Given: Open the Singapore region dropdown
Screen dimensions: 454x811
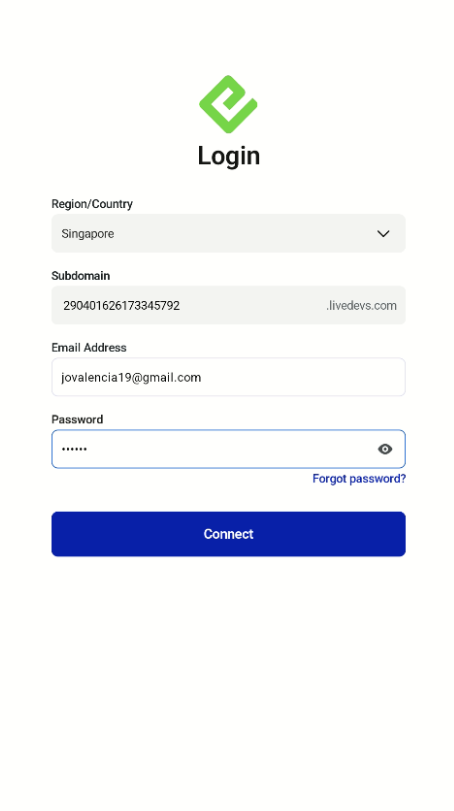Looking at the screenshot, I should 228,233.
